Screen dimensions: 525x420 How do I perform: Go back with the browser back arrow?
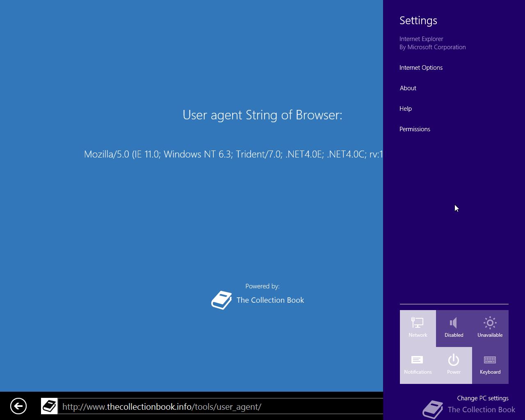point(18,406)
